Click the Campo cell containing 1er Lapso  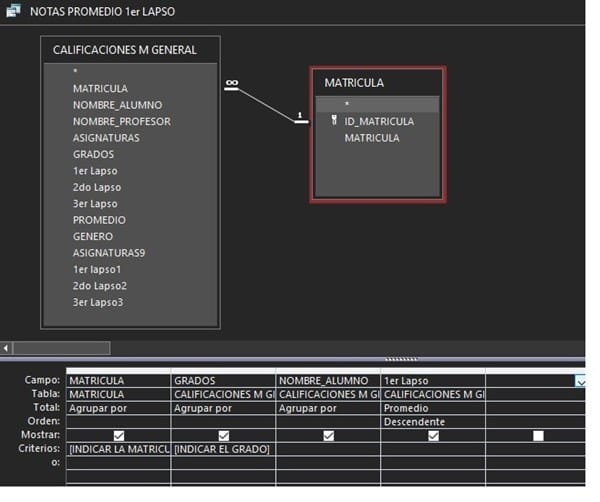433,381
